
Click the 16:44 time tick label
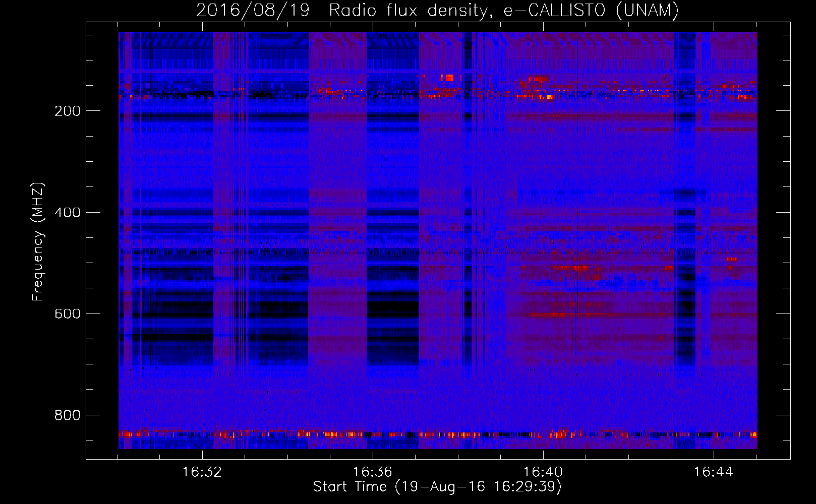click(714, 472)
